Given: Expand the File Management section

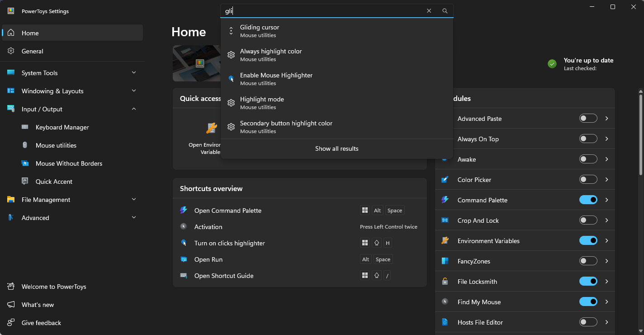Looking at the screenshot, I should pyautogui.click(x=134, y=200).
